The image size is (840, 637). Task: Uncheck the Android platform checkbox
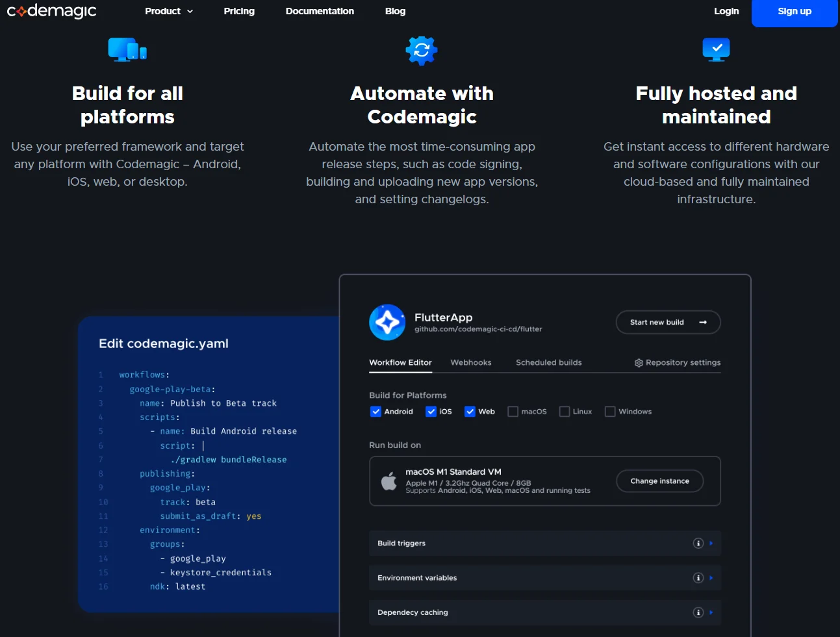tap(375, 412)
